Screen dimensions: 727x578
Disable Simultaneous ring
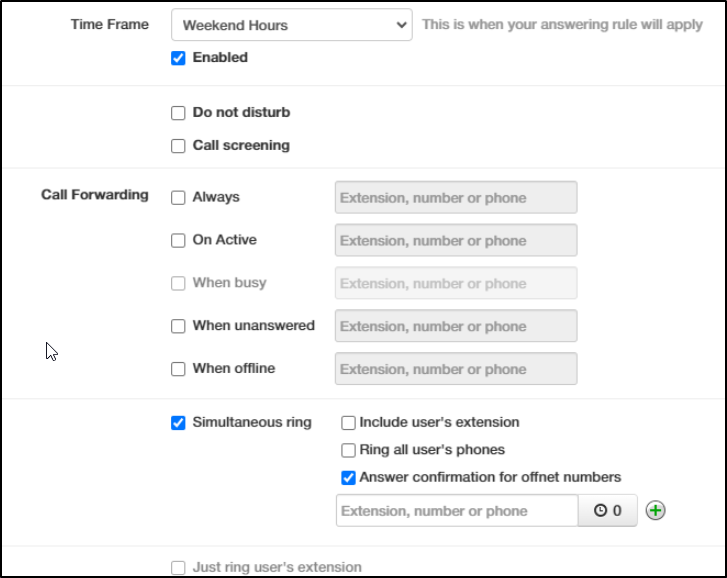(179, 423)
